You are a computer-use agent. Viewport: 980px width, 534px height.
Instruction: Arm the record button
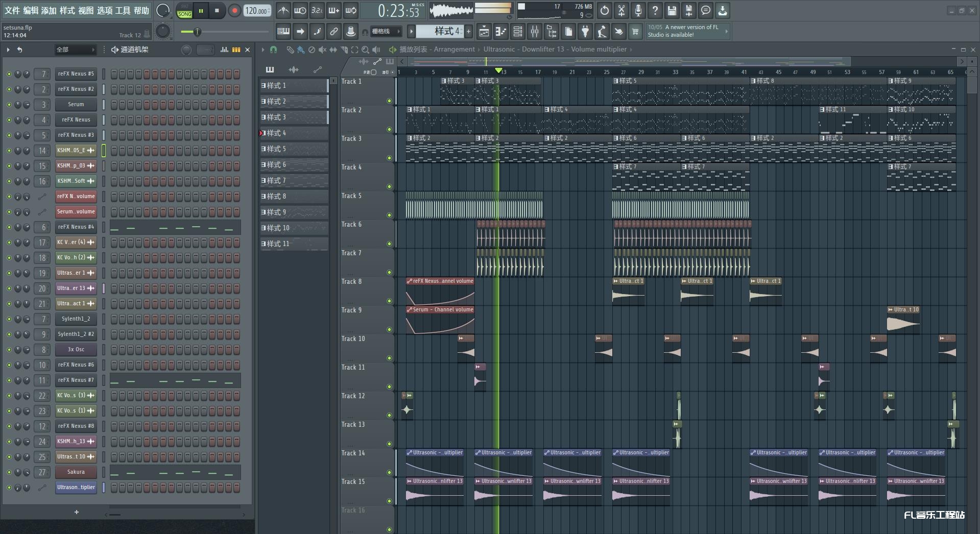tap(234, 10)
